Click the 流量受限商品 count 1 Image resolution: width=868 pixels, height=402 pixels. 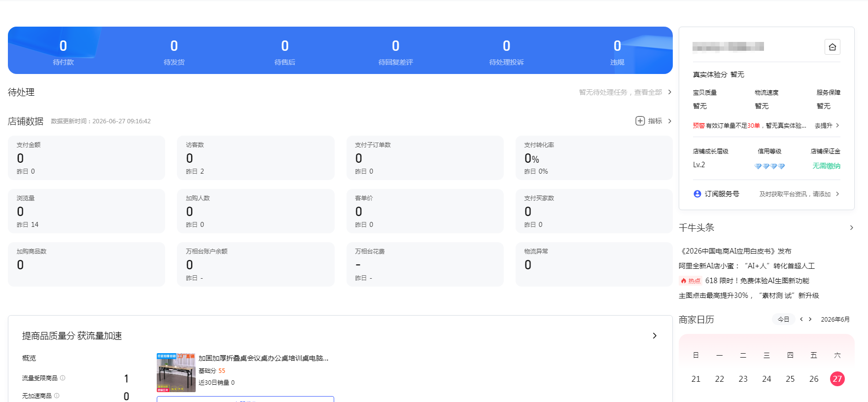coord(126,378)
